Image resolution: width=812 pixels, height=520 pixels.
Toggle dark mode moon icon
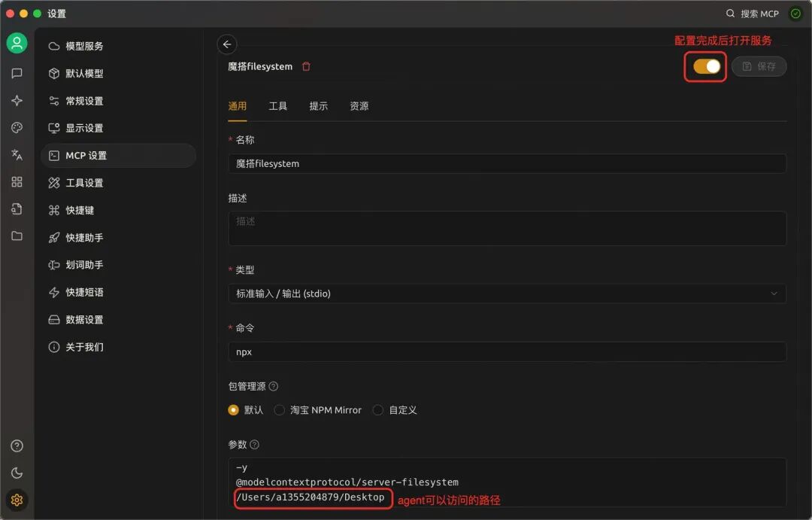[x=17, y=473]
